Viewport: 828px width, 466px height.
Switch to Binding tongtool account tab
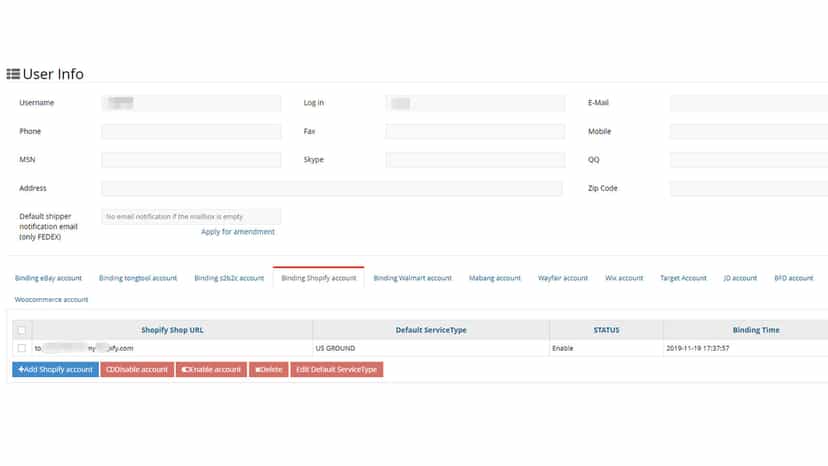click(138, 278)
